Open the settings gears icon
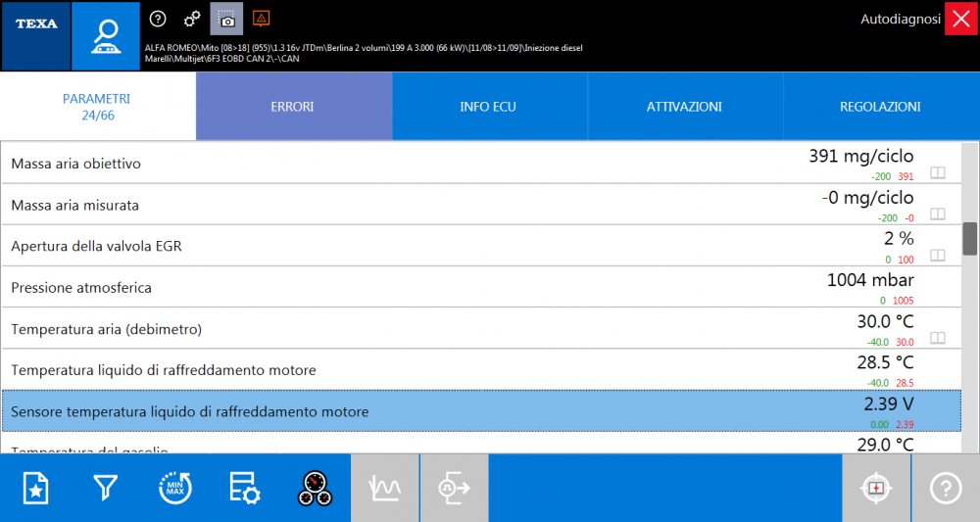Image resolution: width=980 pixels, height=522 pixels. [x=192, y=19]
